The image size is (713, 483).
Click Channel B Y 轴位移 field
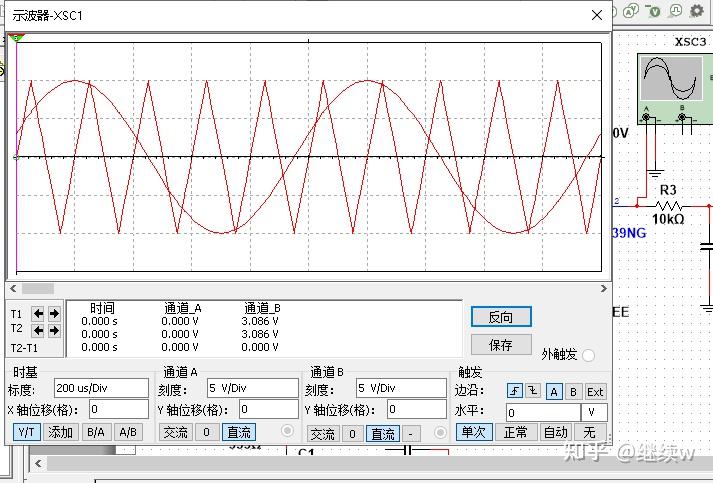(417, 409)
